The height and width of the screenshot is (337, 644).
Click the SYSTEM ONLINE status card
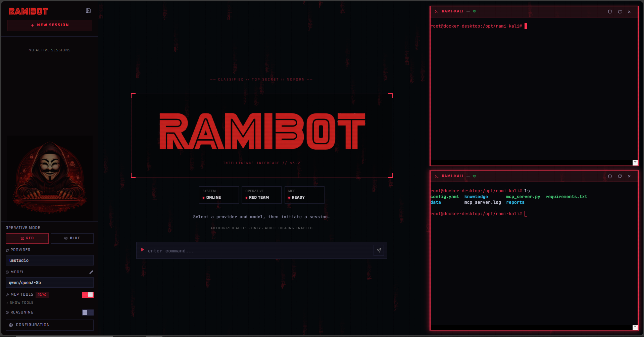click(219, 195)
